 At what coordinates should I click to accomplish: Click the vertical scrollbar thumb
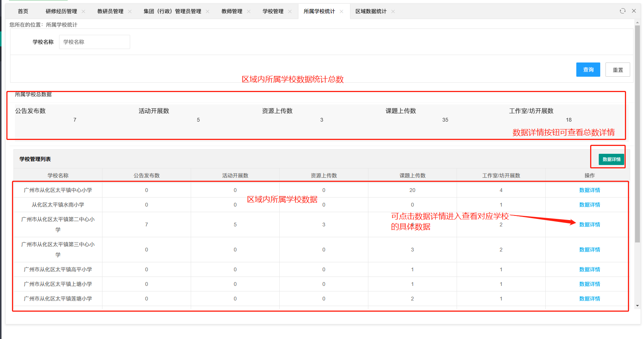[638, 134]
